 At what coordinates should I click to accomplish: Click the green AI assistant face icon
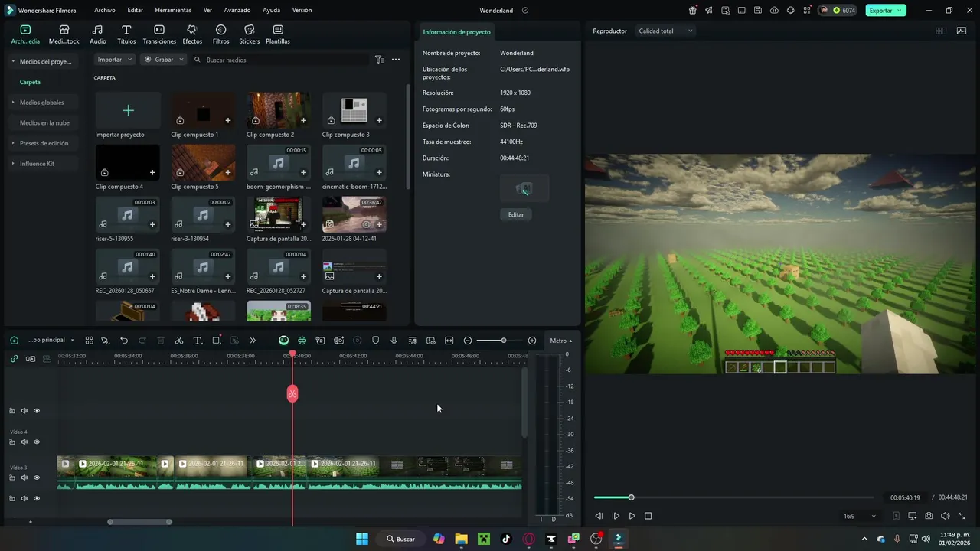pos(283,341)
